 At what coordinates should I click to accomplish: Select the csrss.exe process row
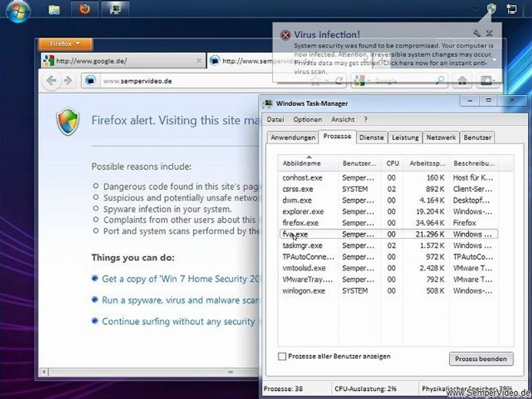coord(388,188)
